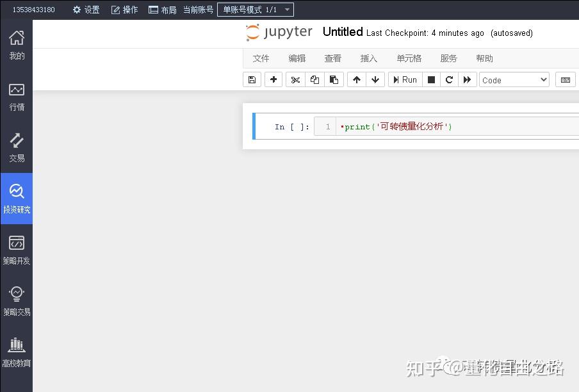Add a new cell with the plus icon

click(273, 79)
